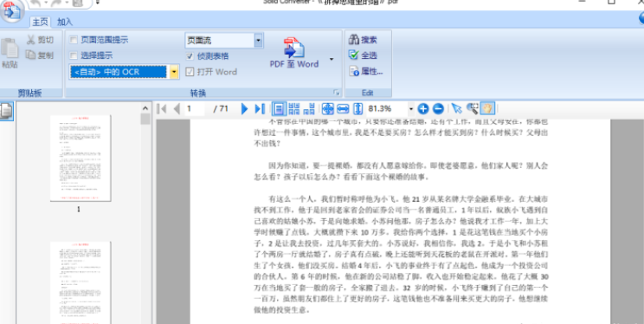Go to the first page

pyautogui.click(x=161, y=109)
